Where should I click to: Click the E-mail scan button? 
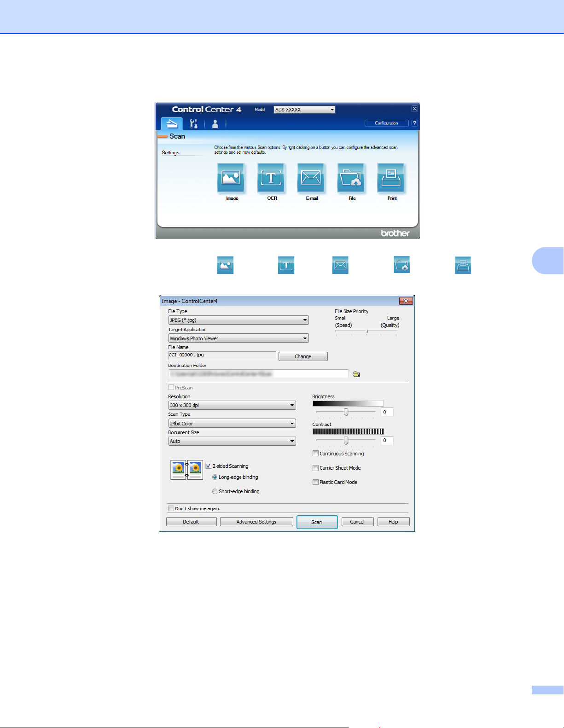(311, 178)
